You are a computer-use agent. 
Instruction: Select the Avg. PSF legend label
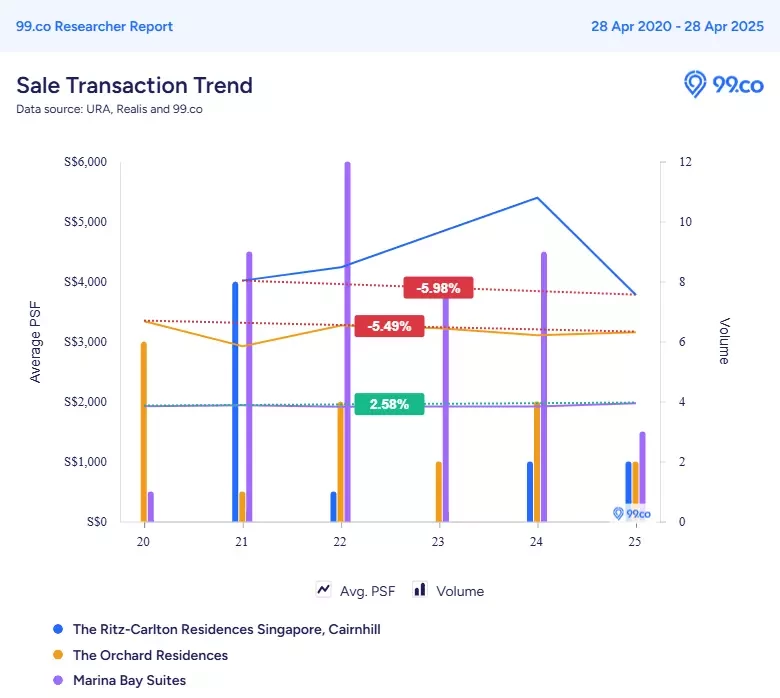pos(367,591)
